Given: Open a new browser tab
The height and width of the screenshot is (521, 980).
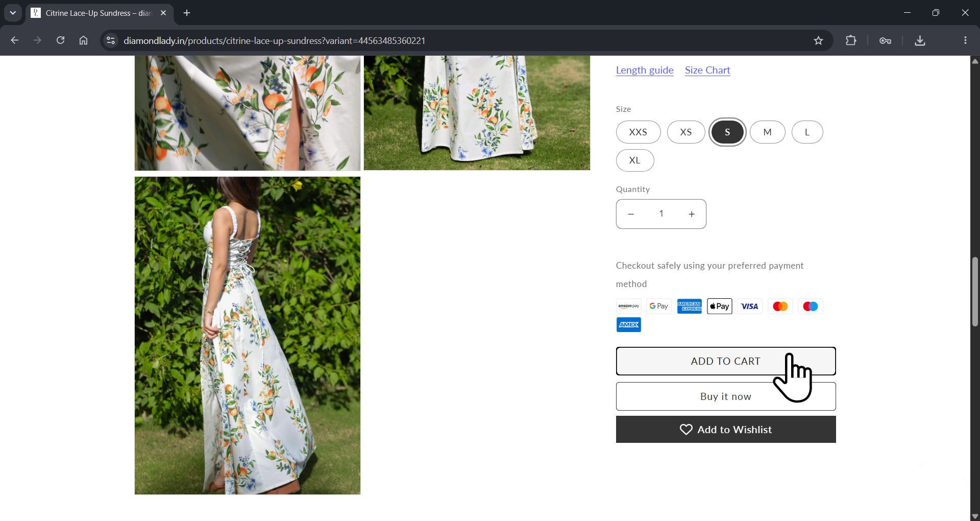Looking at the screenshot, I should tap(187, 13).
